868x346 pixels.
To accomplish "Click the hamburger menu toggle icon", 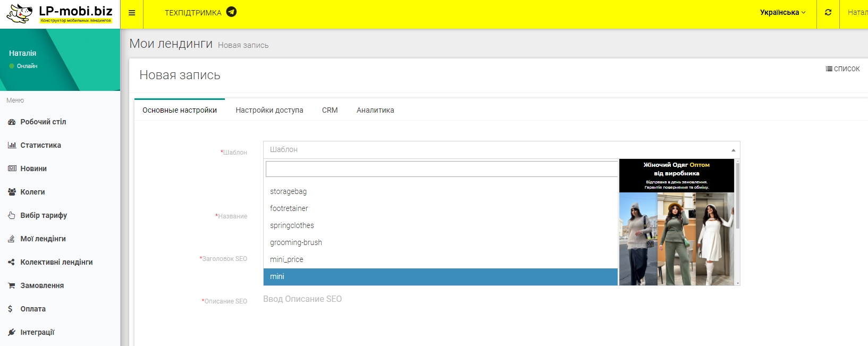I will coord(132,13).
